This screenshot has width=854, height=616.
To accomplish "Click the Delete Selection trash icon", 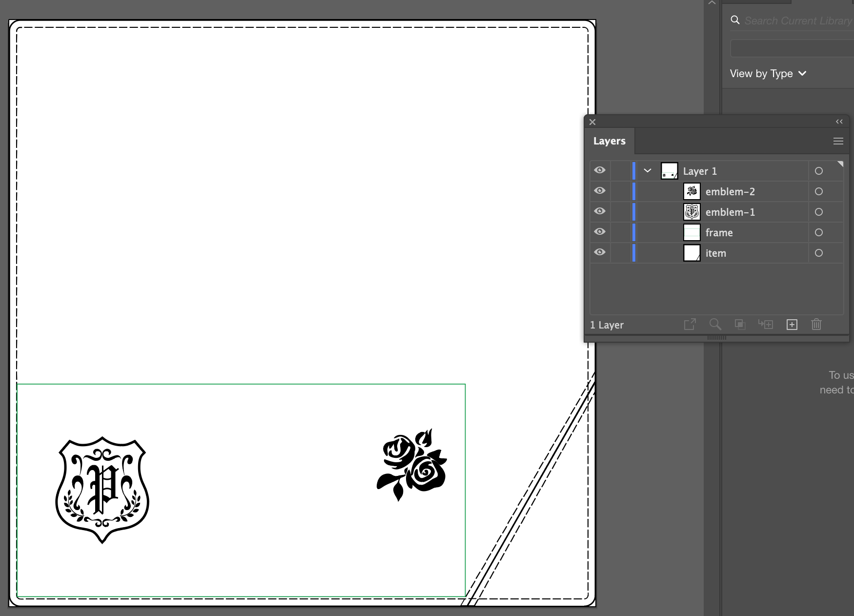I will point(816,325).
